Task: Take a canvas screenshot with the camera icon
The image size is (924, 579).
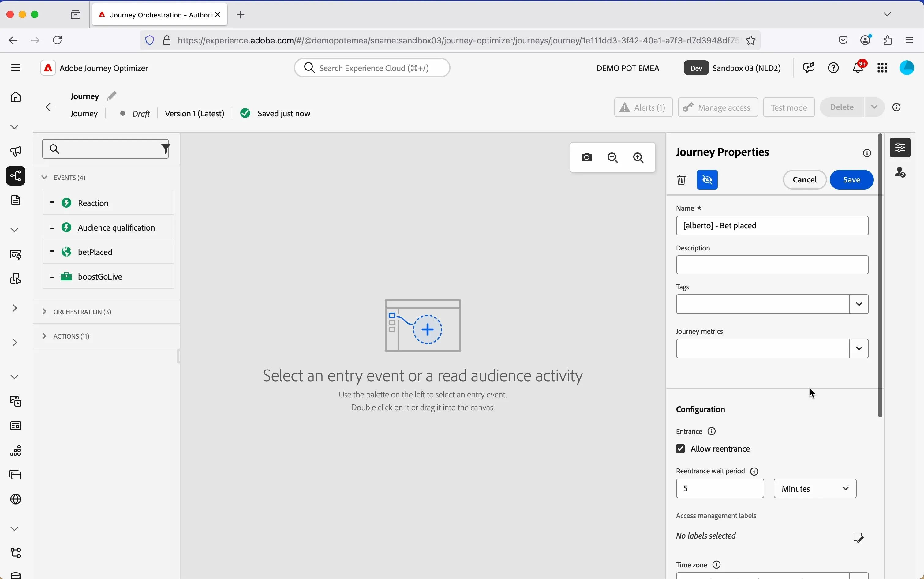Action: tap(587, 158)
